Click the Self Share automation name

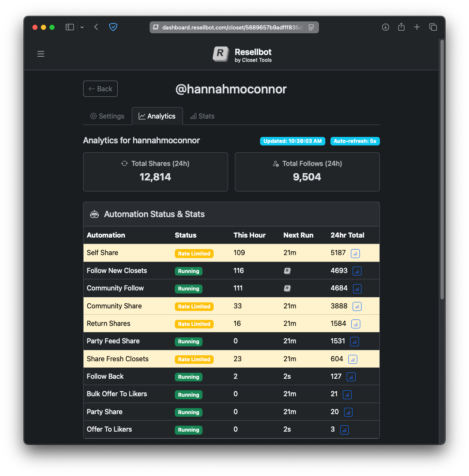(x=102, y=253)
